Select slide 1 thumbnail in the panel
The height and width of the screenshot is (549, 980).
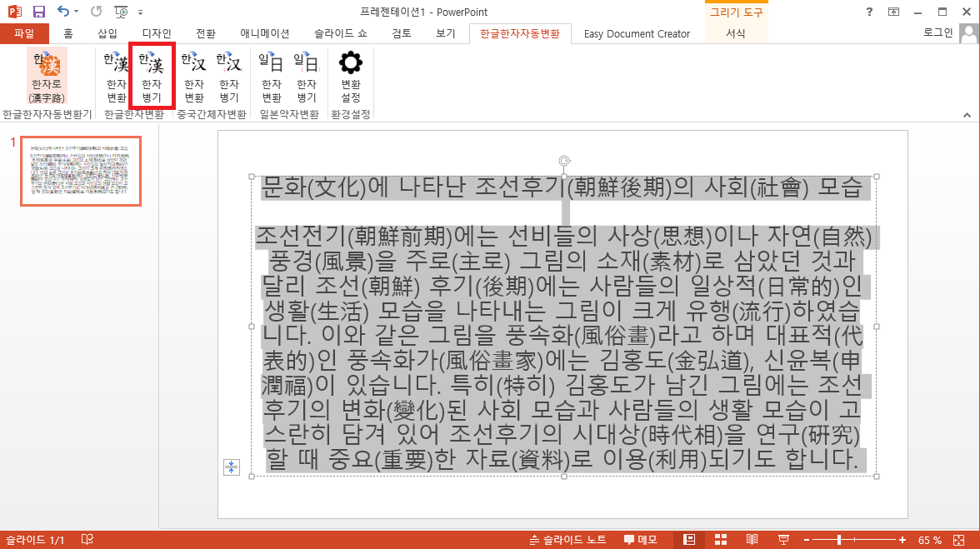[81, 171]
